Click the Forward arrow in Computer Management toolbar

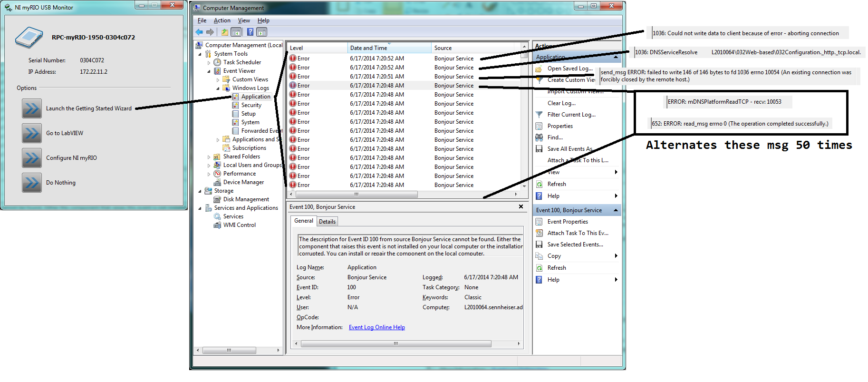[210, 32]
